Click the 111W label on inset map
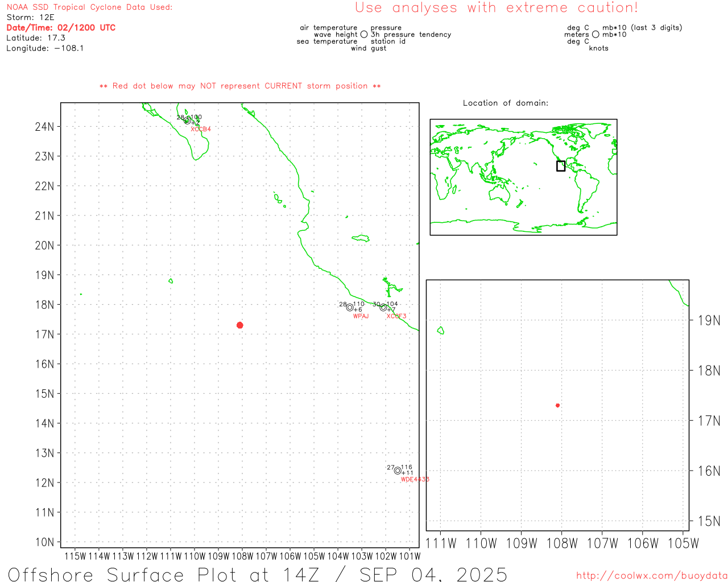Viewport: 728px width, 582px height. coord(441,543)
